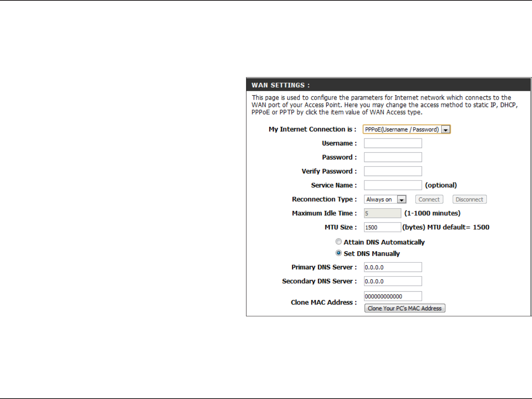This screenshot has height=399, width=532.
Task: Click the WAN SETTINGS header text
Action: pyautogui.click(x=280, y=85)
